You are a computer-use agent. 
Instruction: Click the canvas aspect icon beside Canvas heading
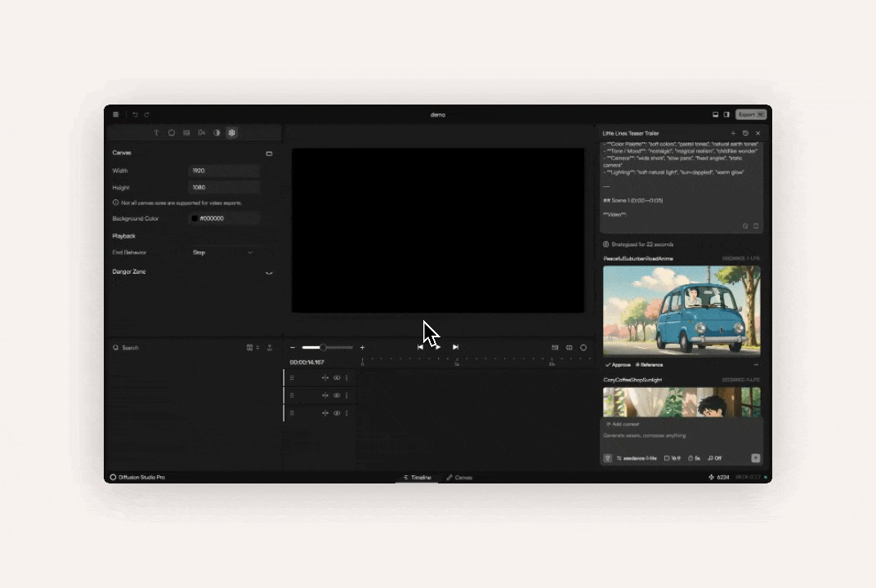point(270,154)
